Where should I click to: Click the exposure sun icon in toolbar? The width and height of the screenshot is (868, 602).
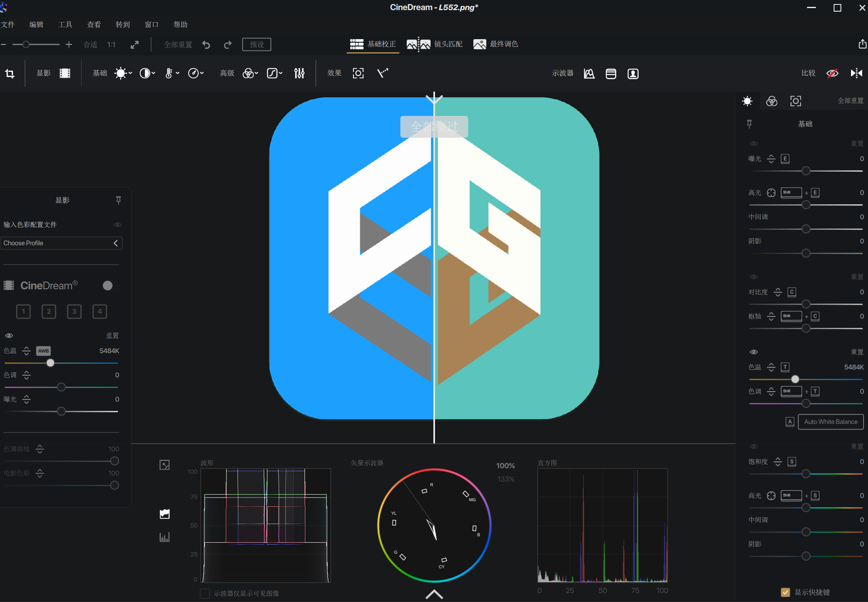pyautogui.click(x=120, y=73)
